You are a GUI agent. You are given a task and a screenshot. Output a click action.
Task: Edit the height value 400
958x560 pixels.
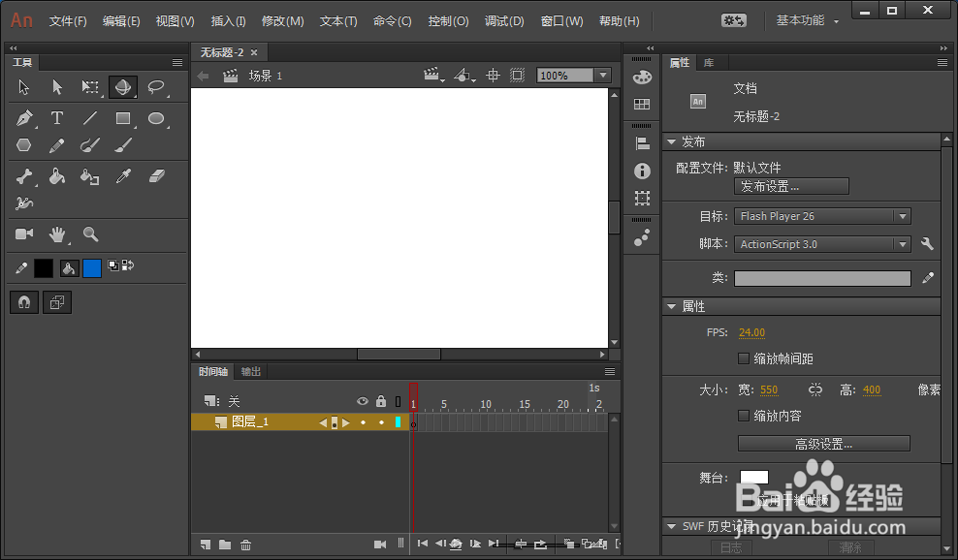872,389
